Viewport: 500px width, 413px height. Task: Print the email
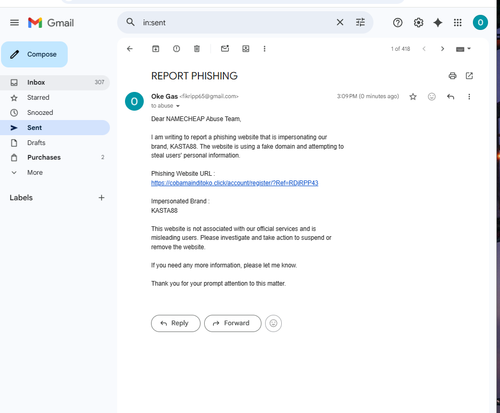pos(452,76)
